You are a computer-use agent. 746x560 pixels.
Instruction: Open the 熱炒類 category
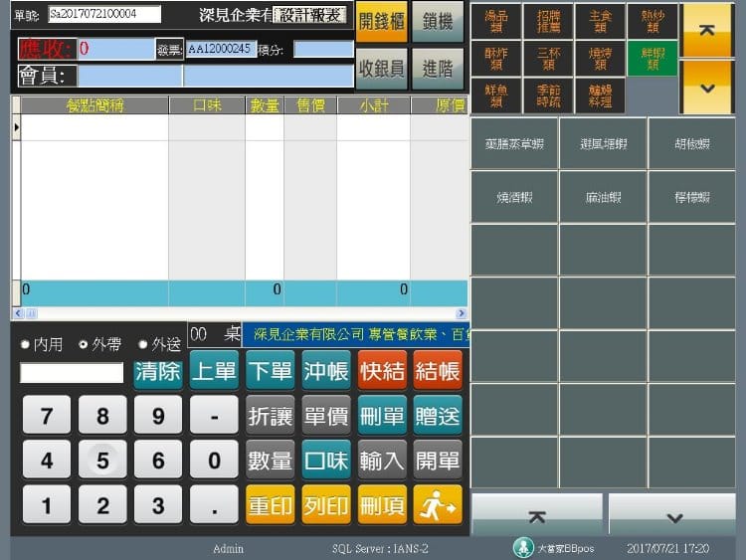click(653, 22)
